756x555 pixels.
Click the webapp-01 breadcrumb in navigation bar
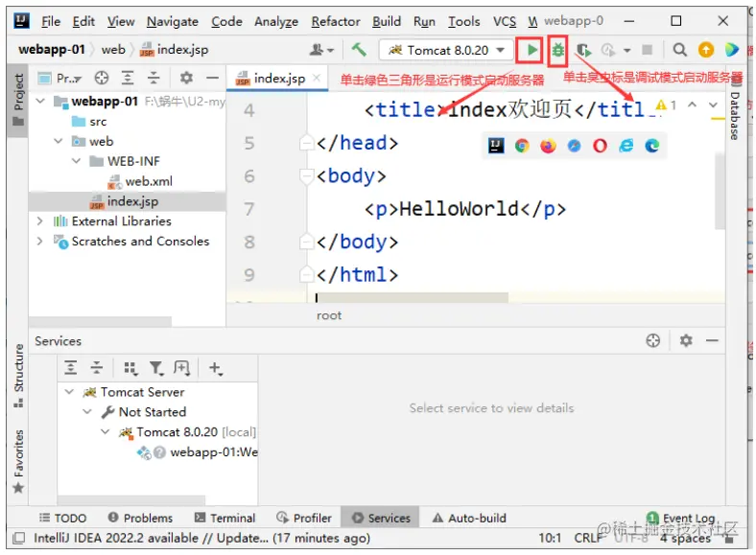click(52, 50)
